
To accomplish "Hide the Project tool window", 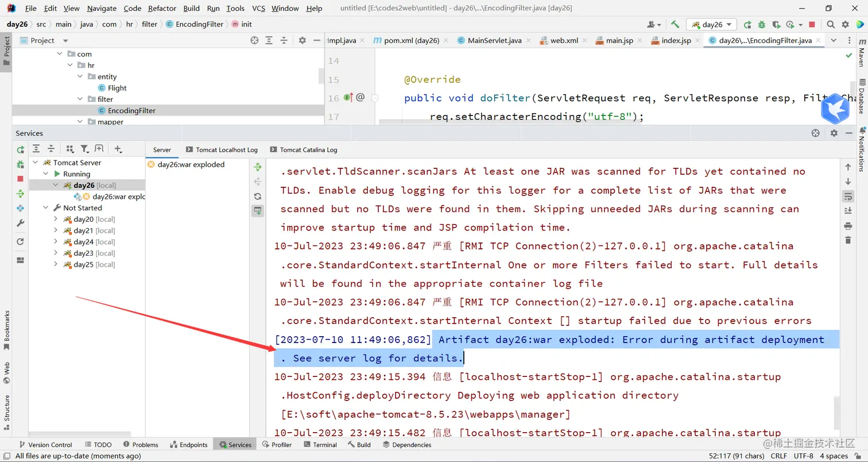I will click(x=316, y=40).
